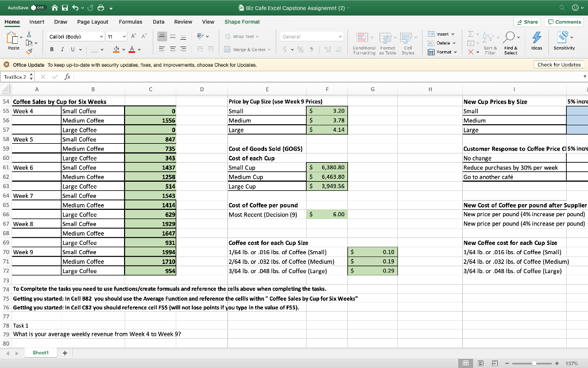
Task: Toggle Underline formatting
Action: tap(72, 49)
